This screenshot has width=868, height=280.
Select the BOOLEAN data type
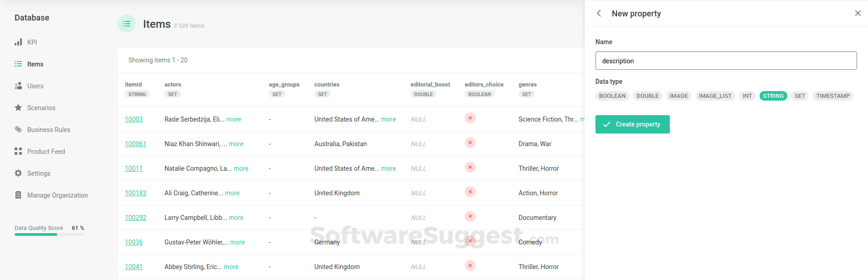[x=612, y=96]
